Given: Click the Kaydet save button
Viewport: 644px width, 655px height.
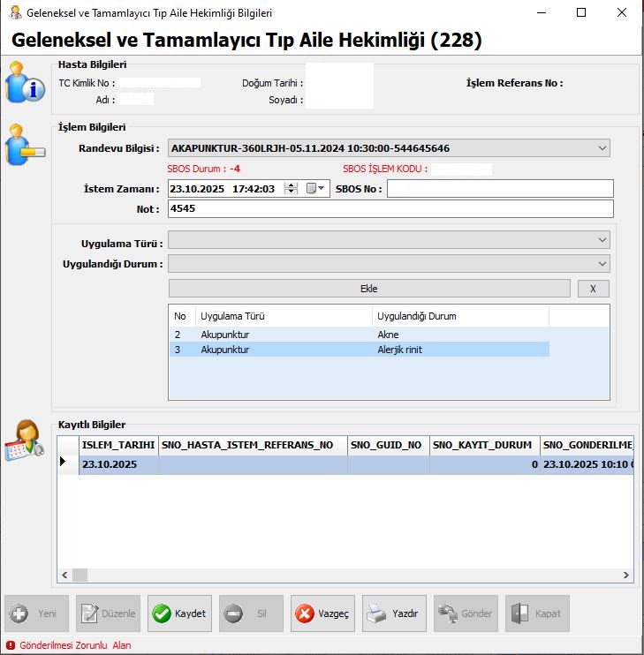Looking at the screenshot, I should tap(180, 614).
